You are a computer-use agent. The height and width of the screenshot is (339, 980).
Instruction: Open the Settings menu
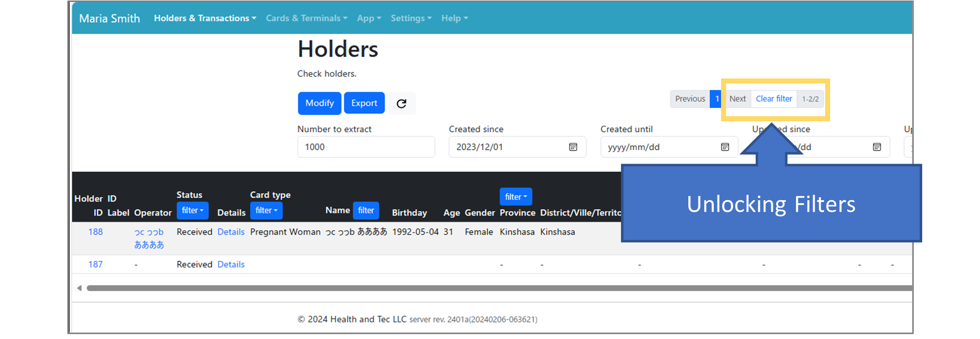tap(411, 18)
